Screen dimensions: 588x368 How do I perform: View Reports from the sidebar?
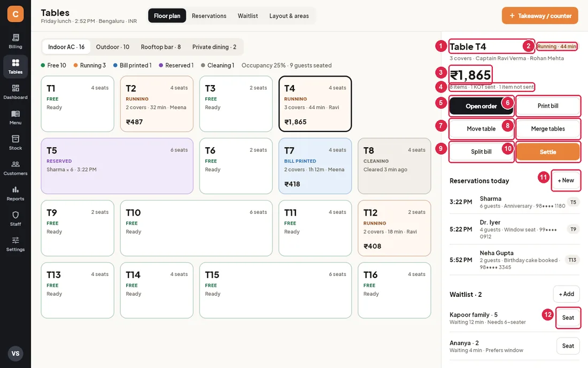click(16, 194)
